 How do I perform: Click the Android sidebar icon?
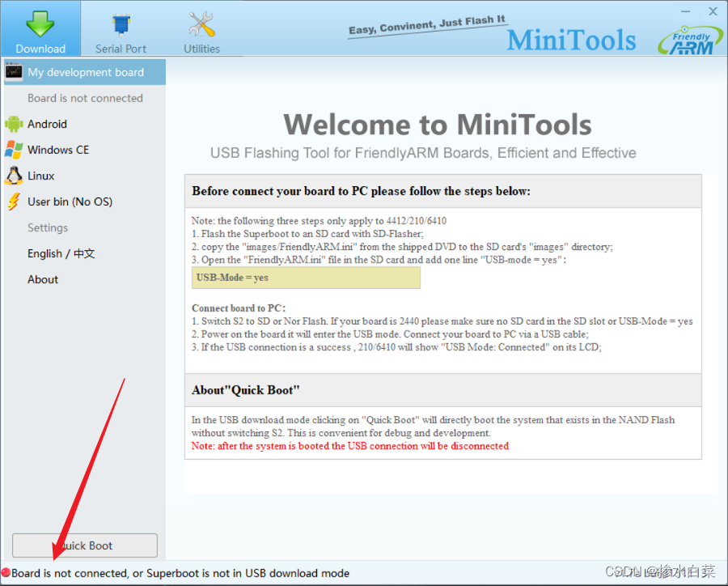tap(15, 124)
